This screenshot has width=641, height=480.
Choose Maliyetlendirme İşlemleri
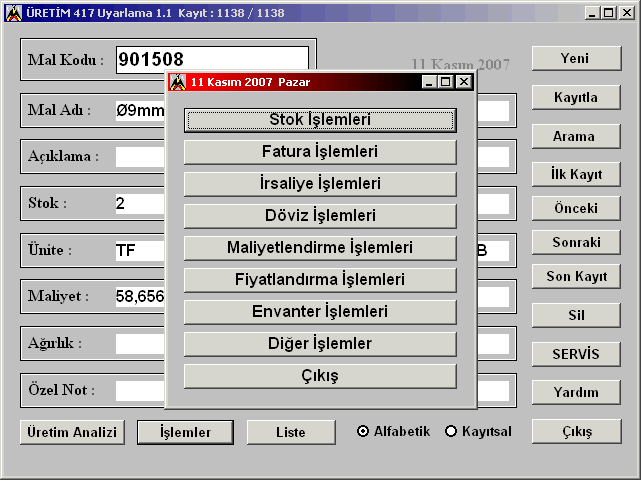320,248
